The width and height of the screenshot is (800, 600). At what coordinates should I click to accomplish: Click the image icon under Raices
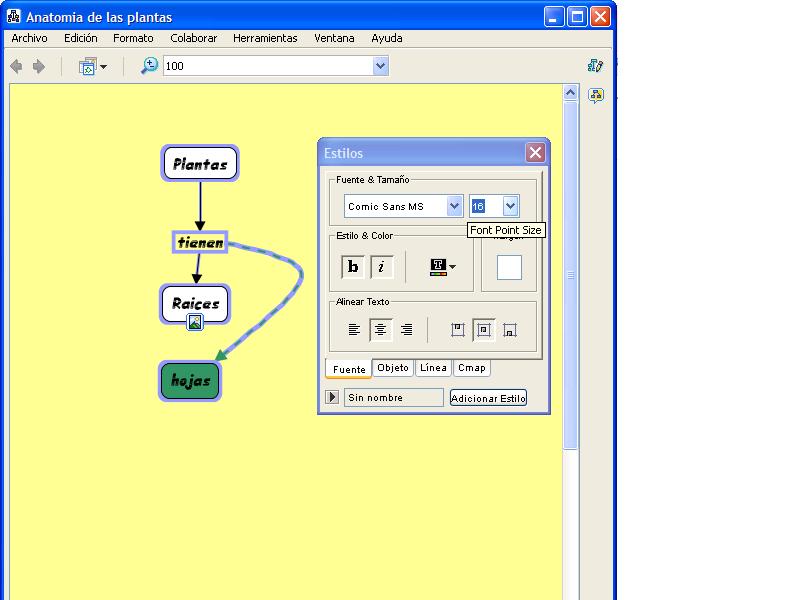click(195, 322)
